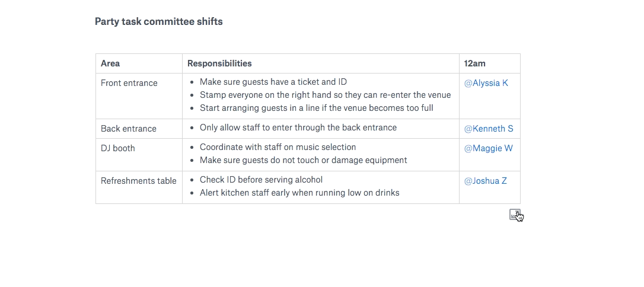
Task: Click the Refreshments table cell
Action: (138, 181)
